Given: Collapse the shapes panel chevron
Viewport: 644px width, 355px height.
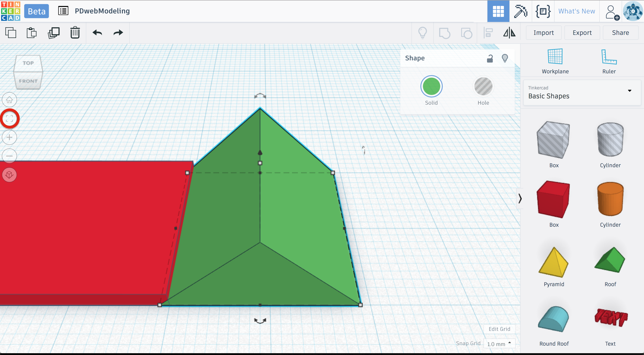Looking at the screenshot, I should pyautogui.click(x=520, y=199).
